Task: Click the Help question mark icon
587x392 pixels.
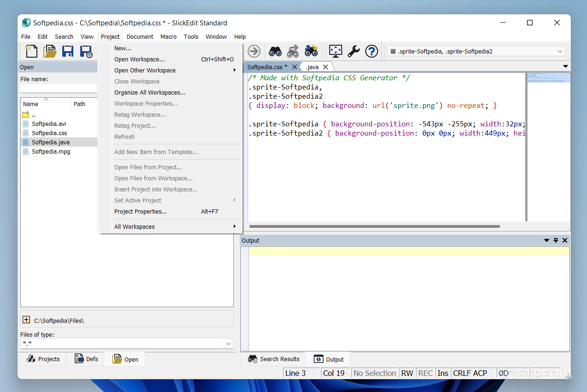Action: (372, 51)
